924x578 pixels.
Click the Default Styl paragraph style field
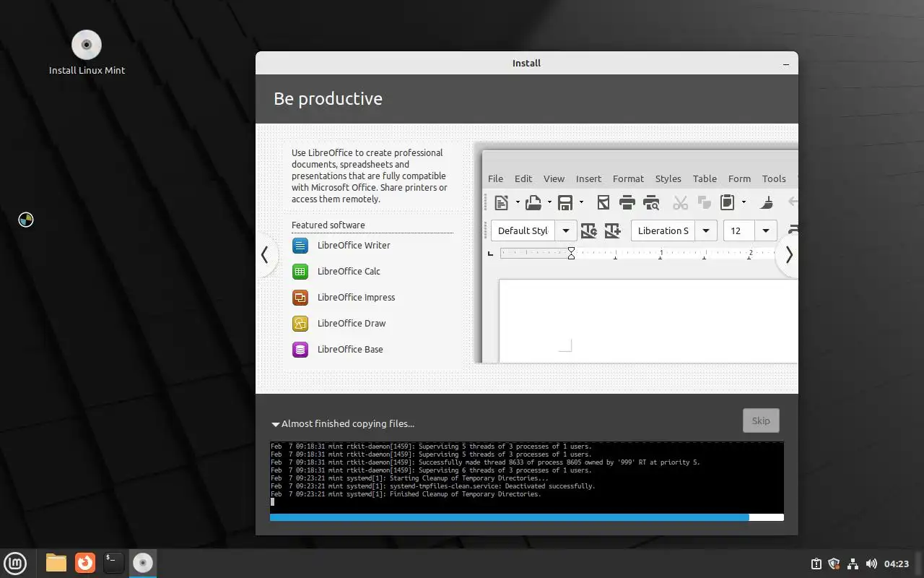(524, 230)
